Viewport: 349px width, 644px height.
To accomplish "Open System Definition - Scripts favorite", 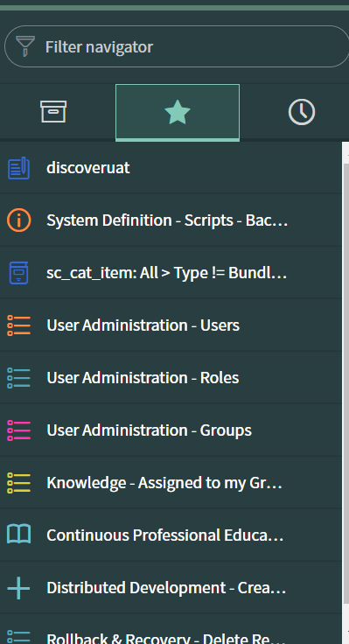I will point(171,220).
